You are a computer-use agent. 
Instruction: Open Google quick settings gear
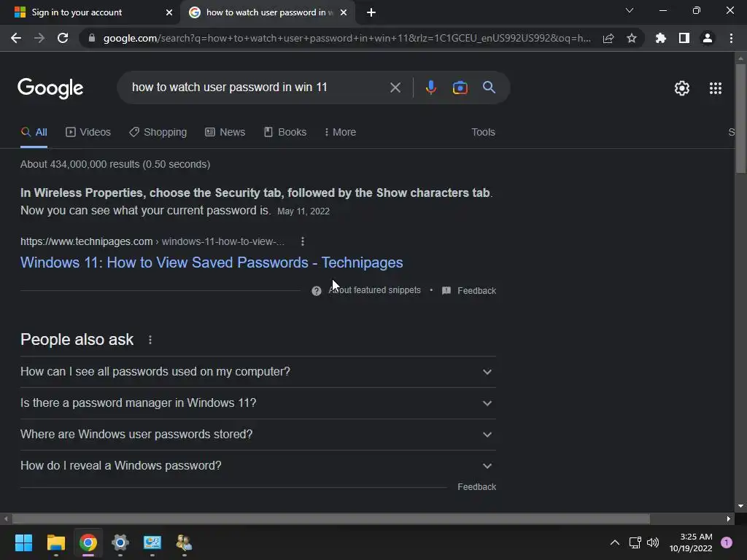(x=682, y=88)
